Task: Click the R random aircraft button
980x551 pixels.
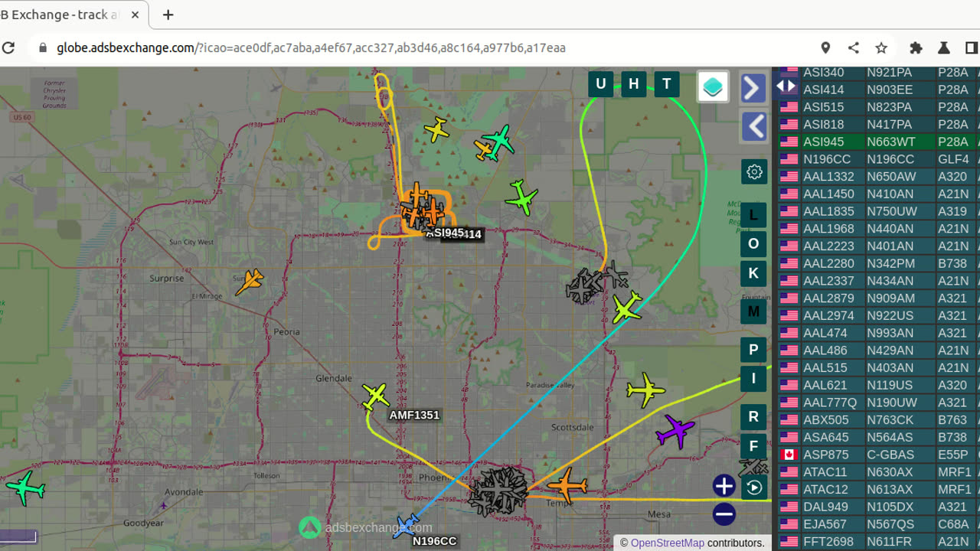Action: point(753,416)
